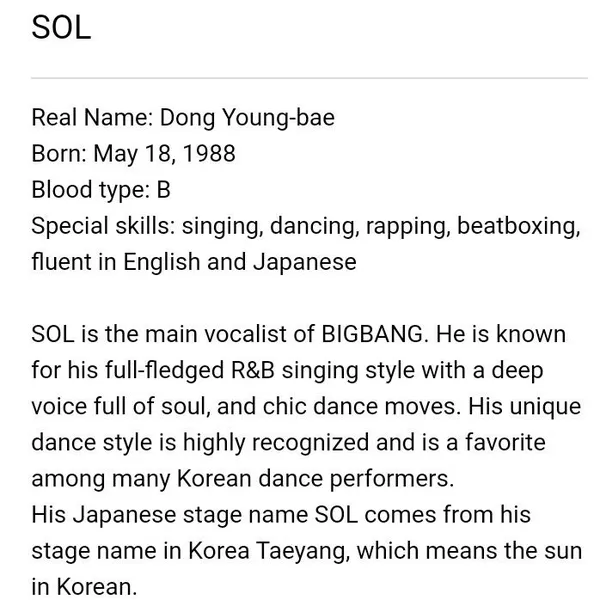The width and height of the screenshot is (600, 600).
Task: Click the Special skills text line
Action: pos(306,226)
